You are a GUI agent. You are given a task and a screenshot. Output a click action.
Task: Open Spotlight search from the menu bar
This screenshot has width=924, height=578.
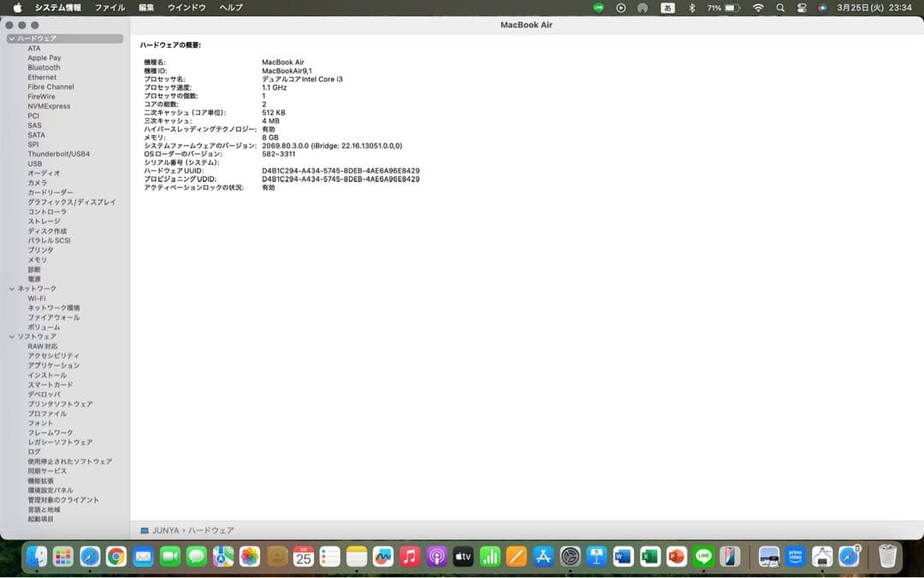(x=780, y=7)
